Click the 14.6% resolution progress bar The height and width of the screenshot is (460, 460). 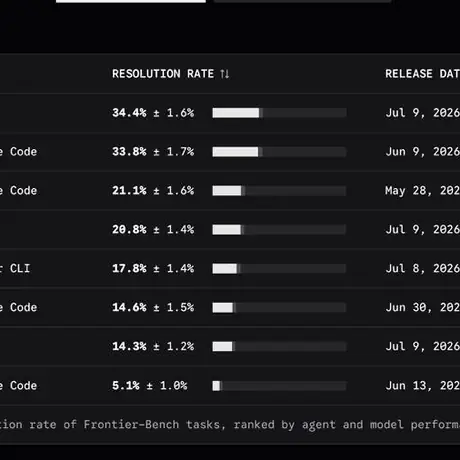point(279,307)
